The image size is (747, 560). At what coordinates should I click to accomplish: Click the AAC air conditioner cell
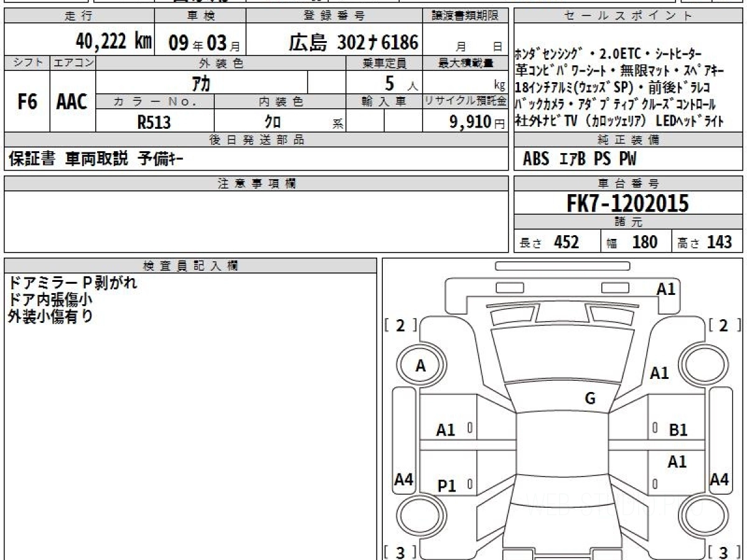(72, 102)
